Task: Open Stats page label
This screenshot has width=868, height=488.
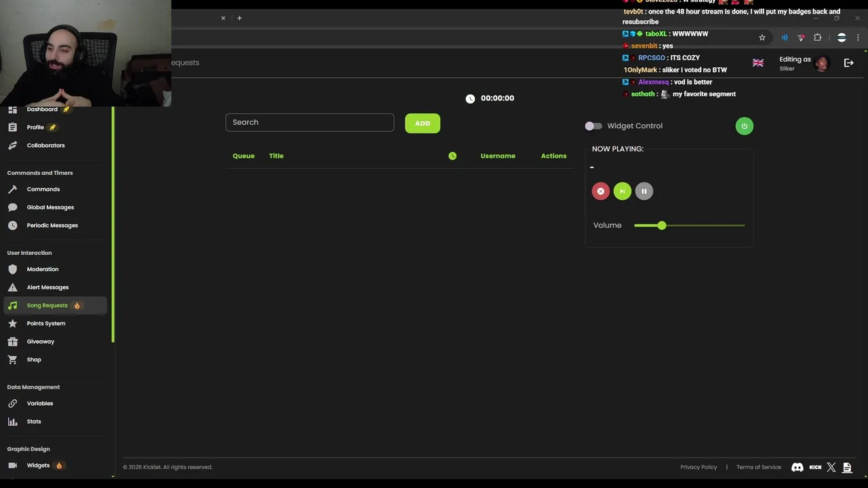Action: point(34,422)
